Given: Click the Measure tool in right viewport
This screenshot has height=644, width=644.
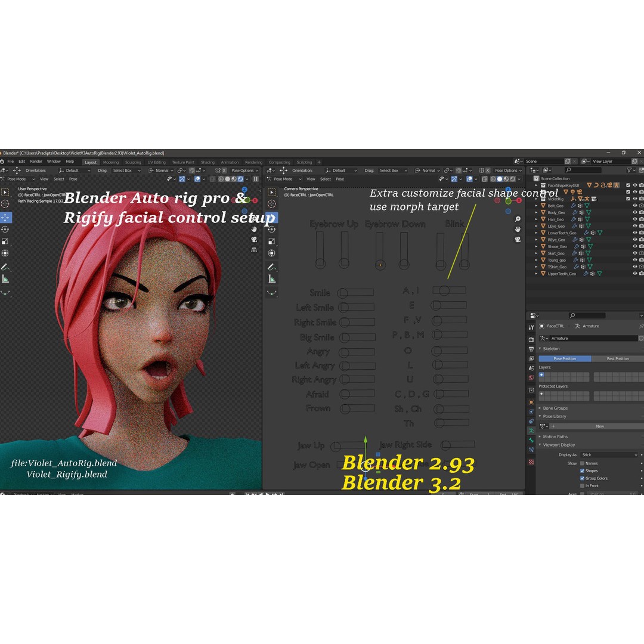Looking at the screenshot, I should coord(271,279).
